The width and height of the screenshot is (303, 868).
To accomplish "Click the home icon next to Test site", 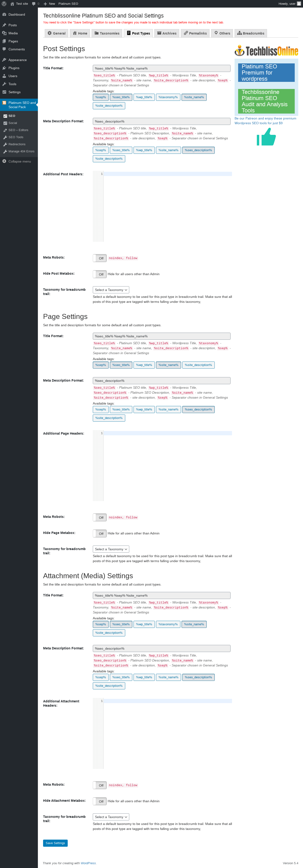I will [x=12, y=4].
